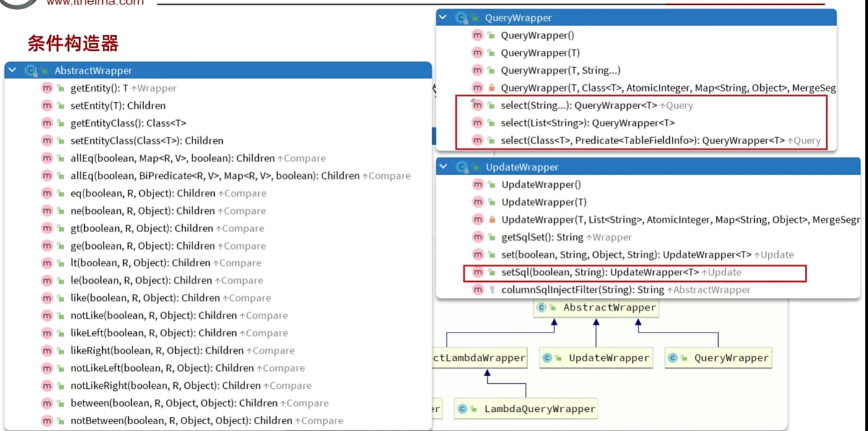
Task: Select the notLikeLeft(boolean, R, Object) row
Action: [217, 368]
